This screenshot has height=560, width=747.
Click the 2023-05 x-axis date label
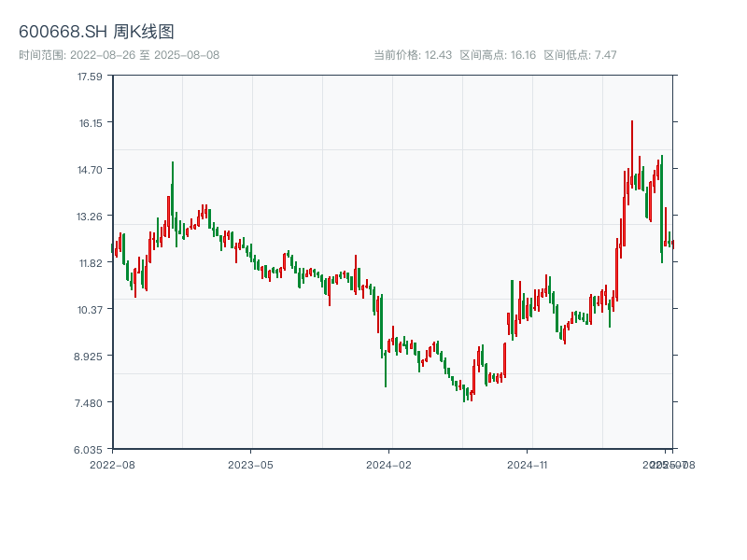click(x=250, y=464)
